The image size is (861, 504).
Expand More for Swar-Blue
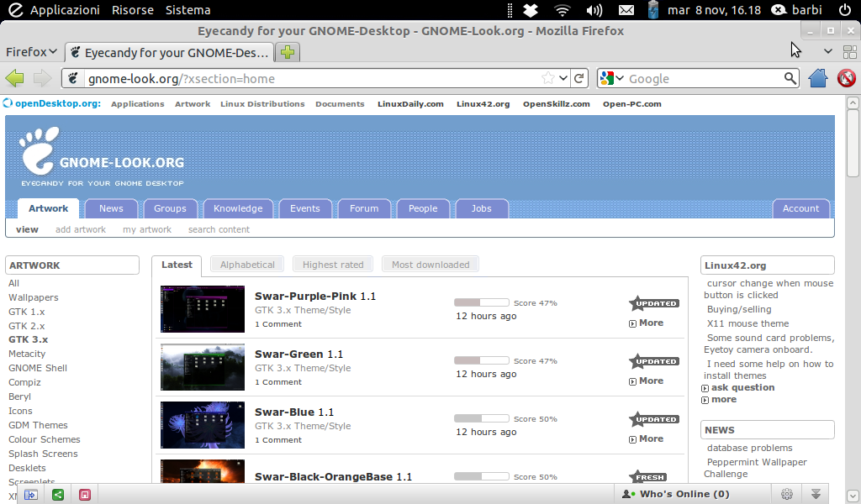click(x=647, y=438)
